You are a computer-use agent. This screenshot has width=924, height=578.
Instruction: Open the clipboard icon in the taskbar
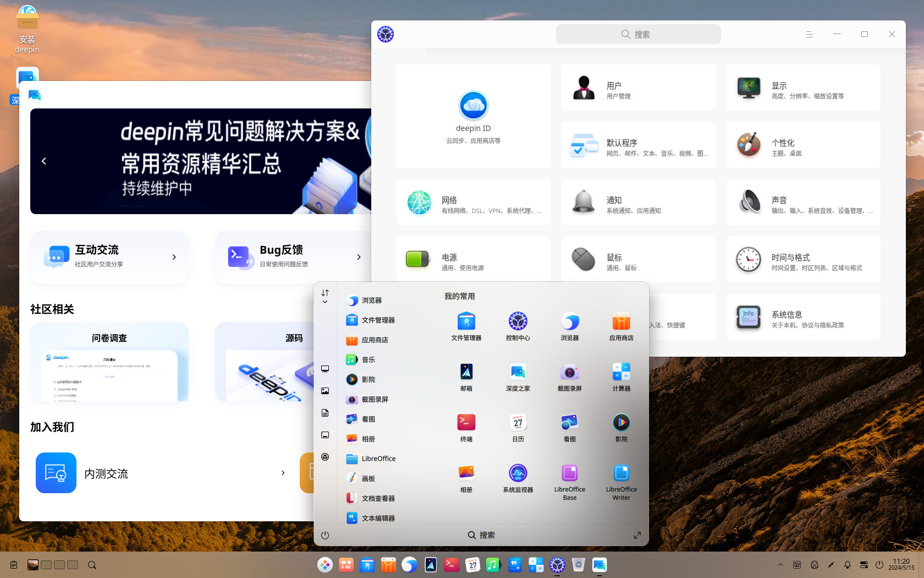tap(14, 565)
